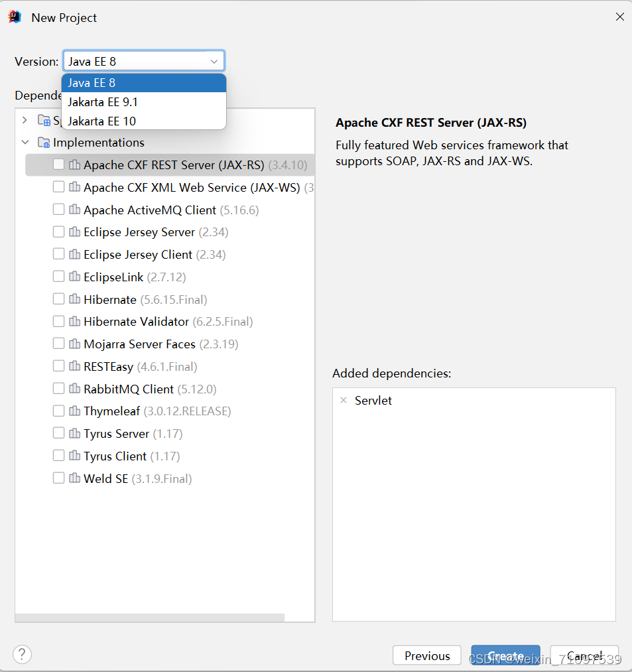Enable Mojarra Server Faces checkbox
Viewport: 632px width, 672px height.
tap(58, 344)
